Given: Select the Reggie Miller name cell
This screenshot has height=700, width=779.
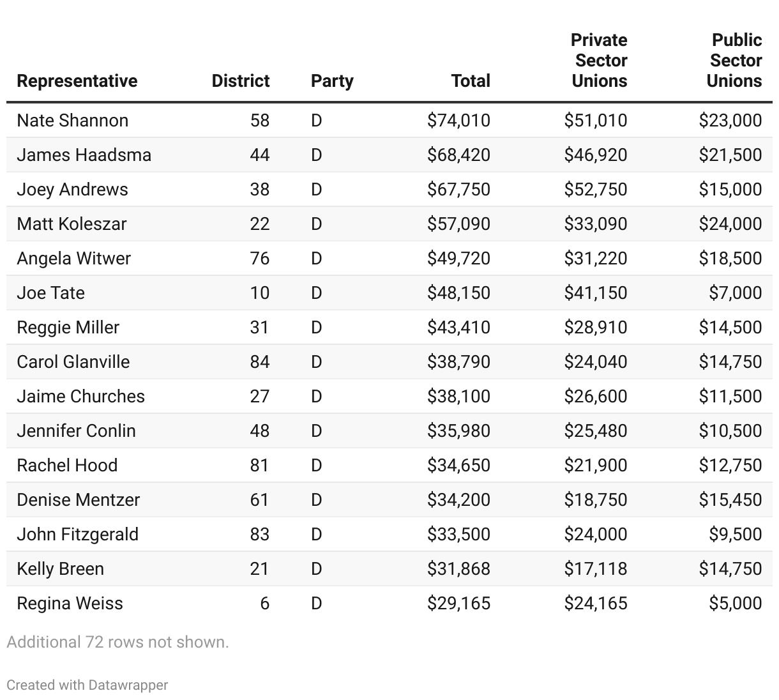Looking at the screenshot, I should tap(68, 328).
